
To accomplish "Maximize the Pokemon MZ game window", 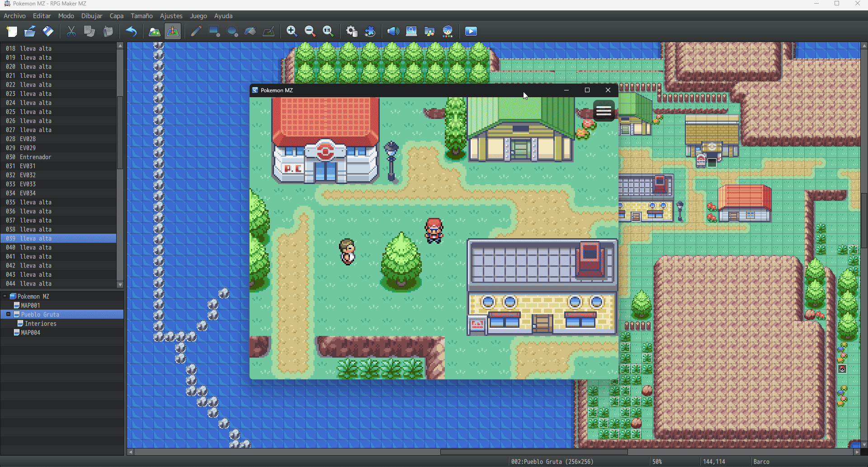I will [x=587, y=90].
